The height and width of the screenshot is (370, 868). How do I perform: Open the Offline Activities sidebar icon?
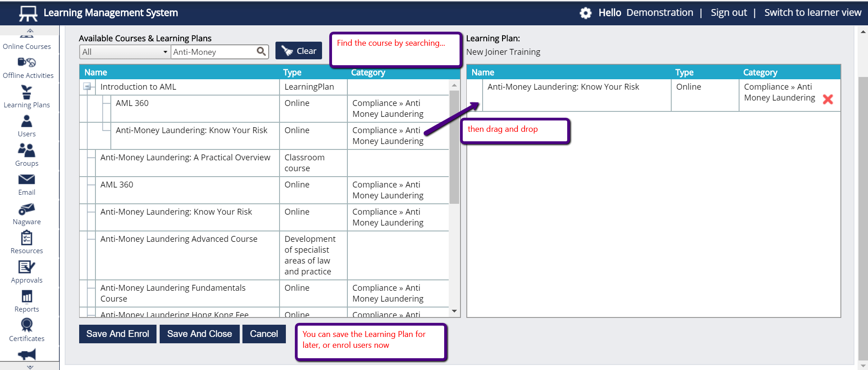27,63
